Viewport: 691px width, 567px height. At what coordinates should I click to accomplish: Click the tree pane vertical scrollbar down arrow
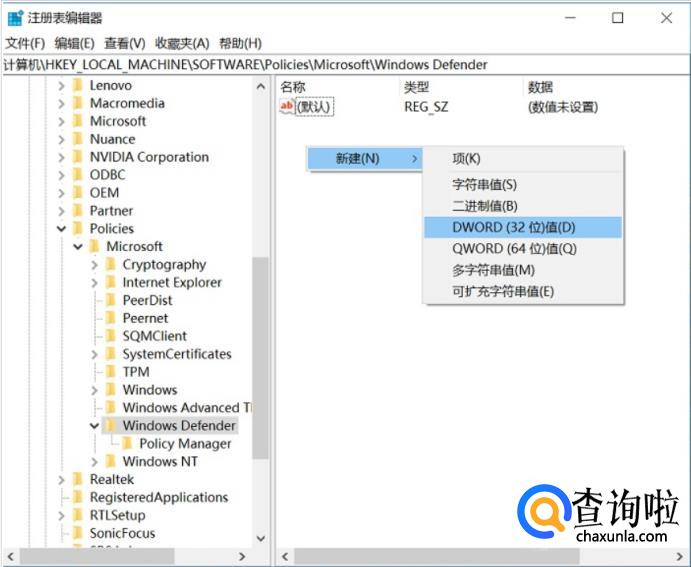click(x=261, y=538)
